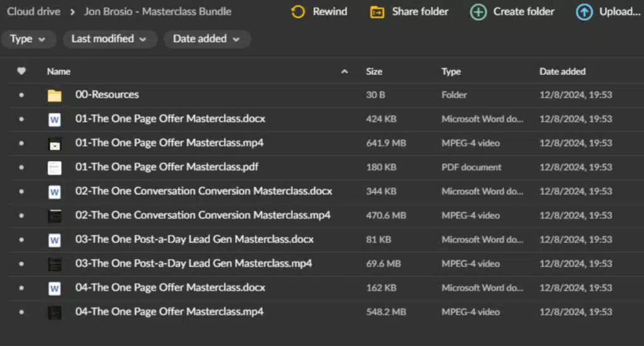Select file name 03-The One Post-a-Day Lead Gen Masterclass.mp4

click(x=194, y=264)
